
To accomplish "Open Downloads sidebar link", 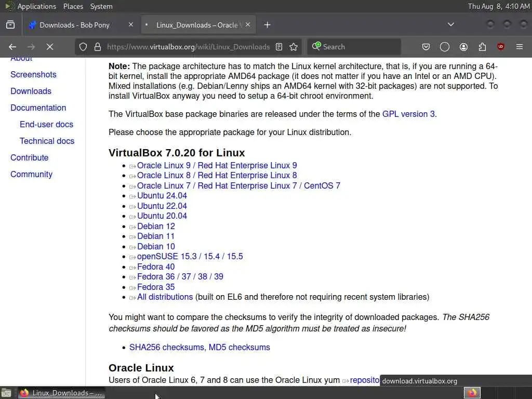I will pos(31,91).
